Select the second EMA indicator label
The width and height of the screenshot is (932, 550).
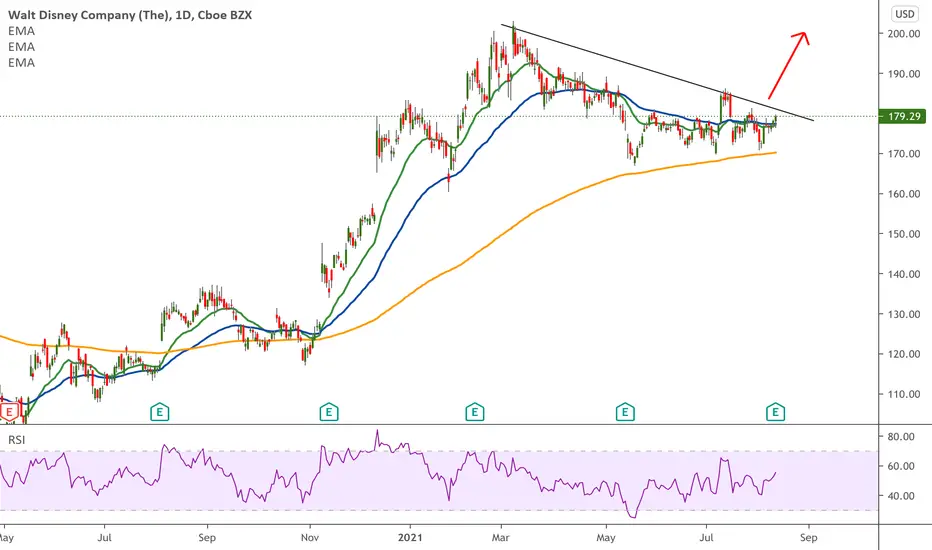pos(21,47)
